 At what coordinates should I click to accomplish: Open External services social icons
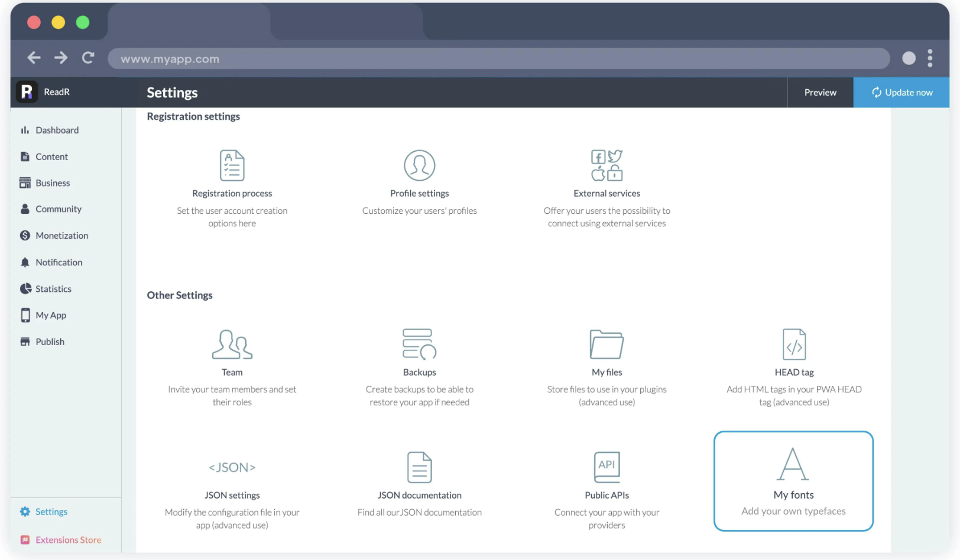(607, 165)
